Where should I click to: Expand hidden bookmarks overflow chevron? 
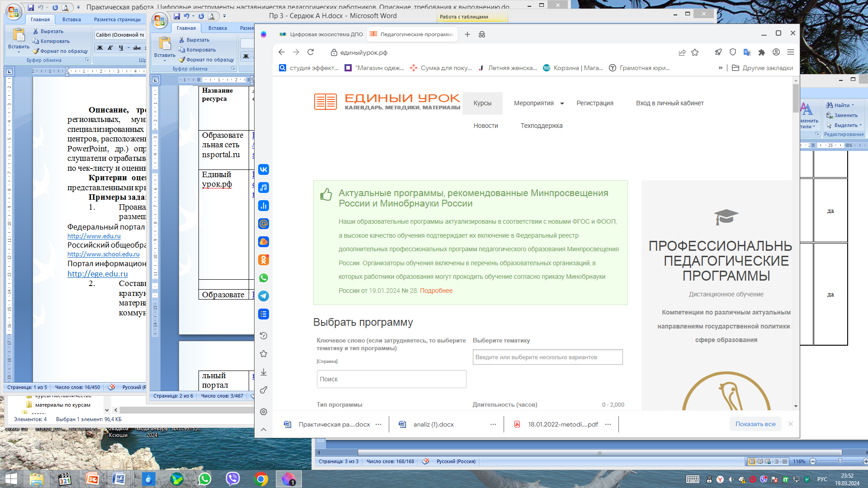point(720,68)
